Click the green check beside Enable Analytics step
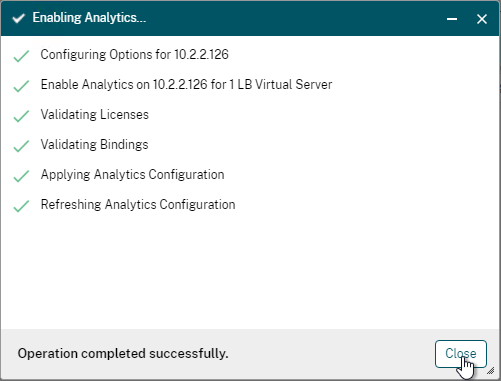The height and width of the screenshot is (381, 501). 21,86
